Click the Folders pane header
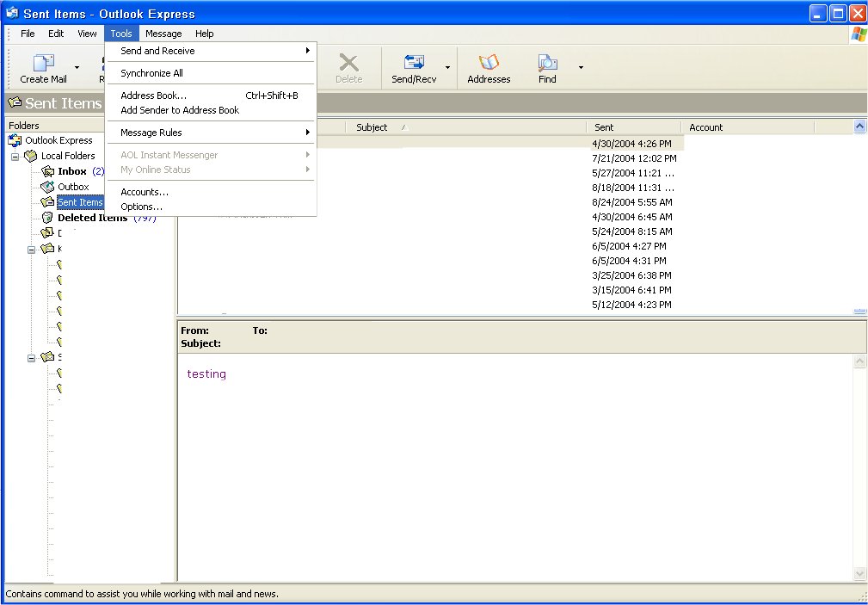 [x=55, y=125]
